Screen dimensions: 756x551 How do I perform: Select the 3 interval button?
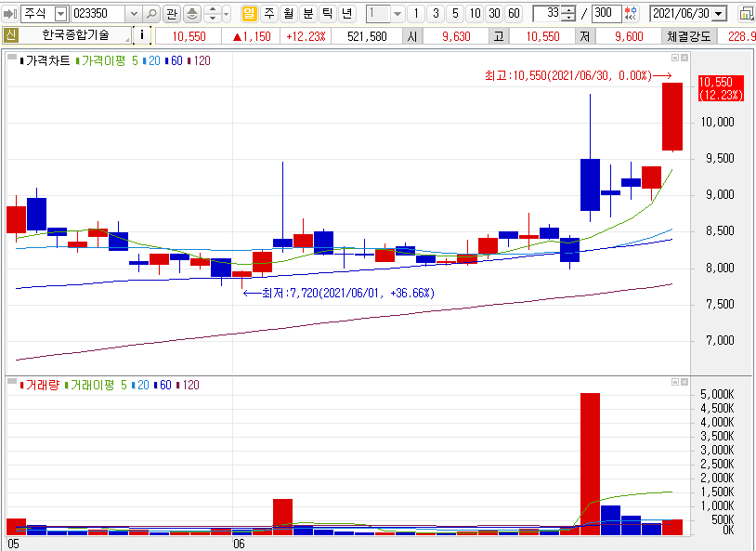[436, 14]
